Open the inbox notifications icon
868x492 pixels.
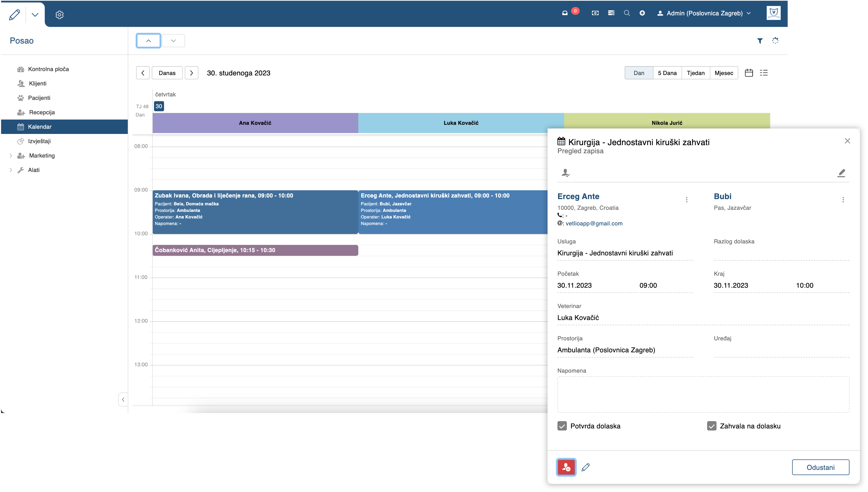tap(565, 13)
